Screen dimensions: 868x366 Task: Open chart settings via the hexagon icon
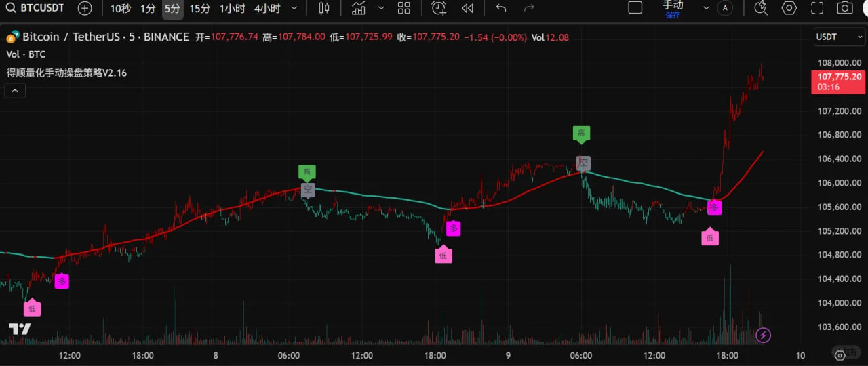pos(789,8)
